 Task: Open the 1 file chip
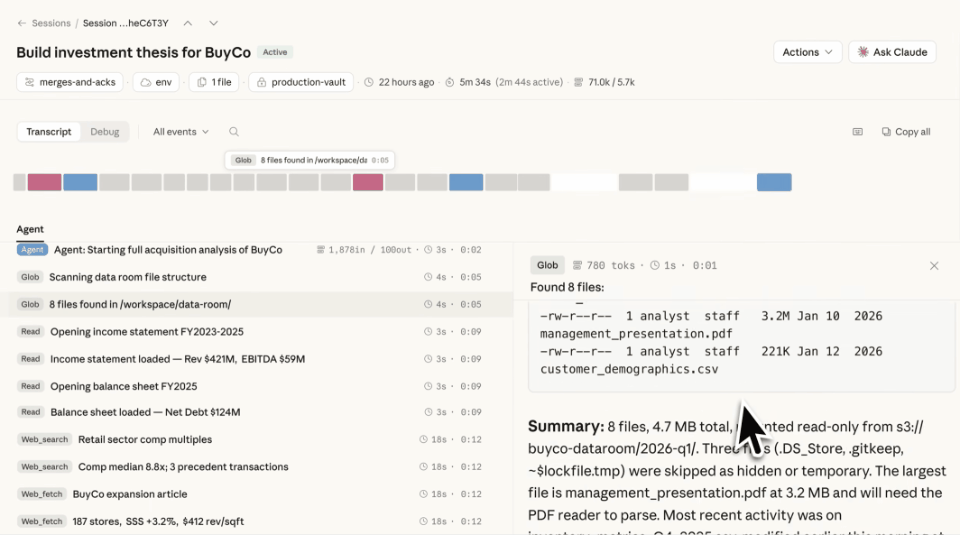click(214, 82)
